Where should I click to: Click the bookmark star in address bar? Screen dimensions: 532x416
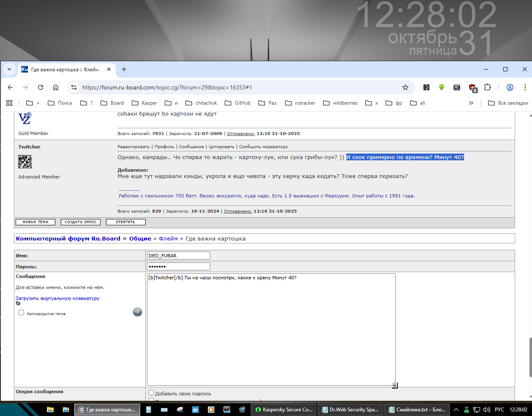pos(405,87)
